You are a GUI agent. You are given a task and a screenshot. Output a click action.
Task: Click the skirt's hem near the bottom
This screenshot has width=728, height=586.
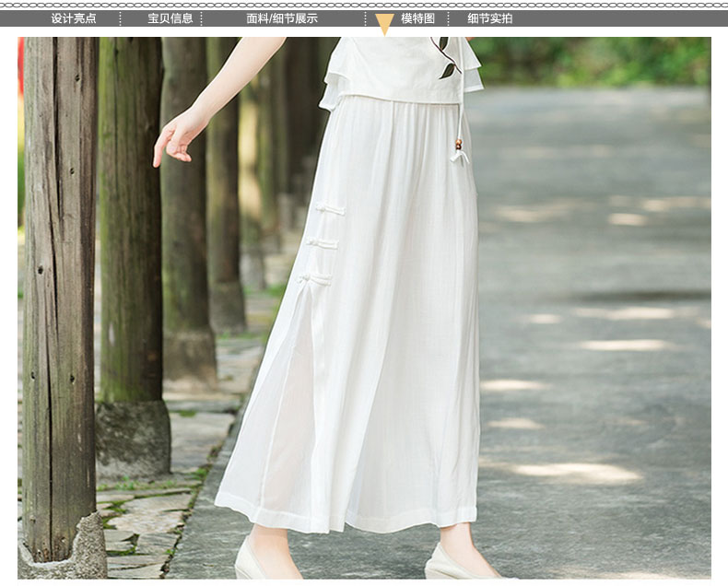350,519
